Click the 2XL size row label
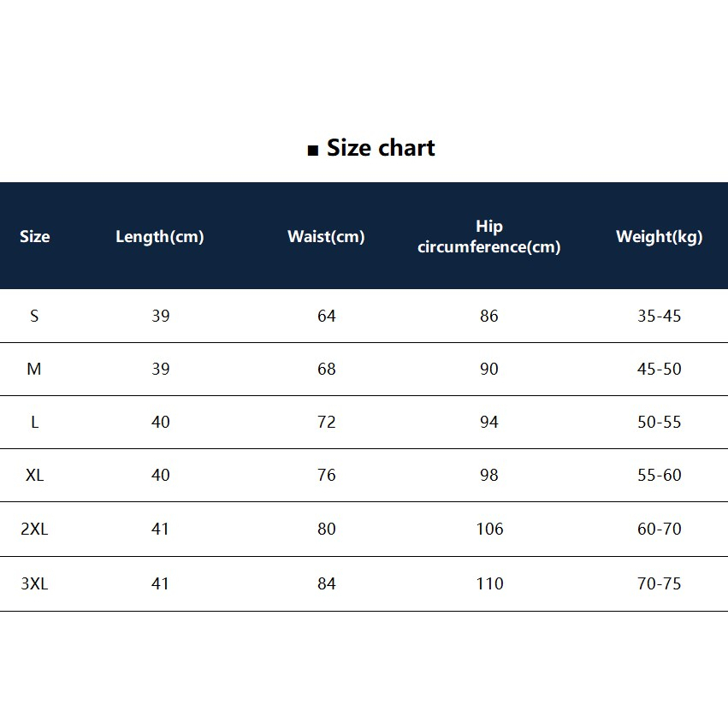The height and width of the screenshot is (728, 728). [34, 529]
